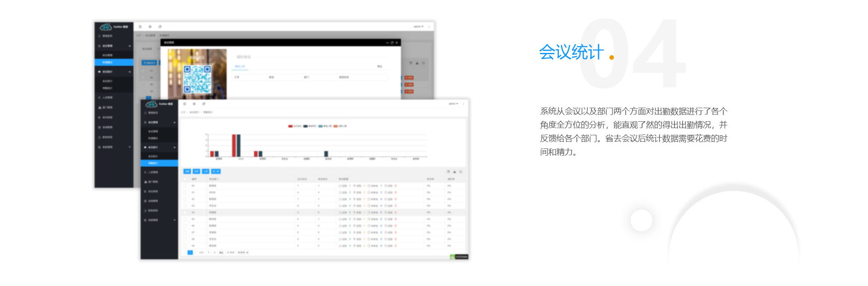Minimize the black-titled meeting dialog
Image resolution: width=868 pixels, height=286 pixels.
(387, 43)
